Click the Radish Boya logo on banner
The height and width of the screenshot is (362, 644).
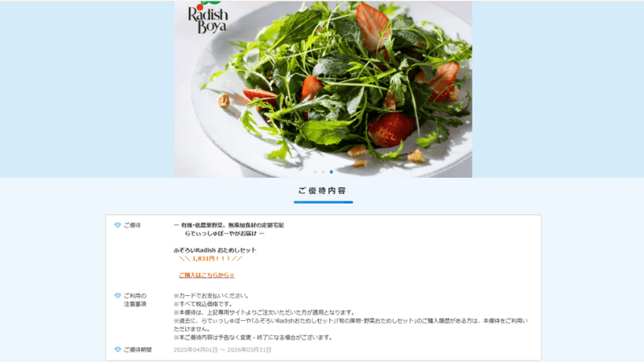pos(208,18)
